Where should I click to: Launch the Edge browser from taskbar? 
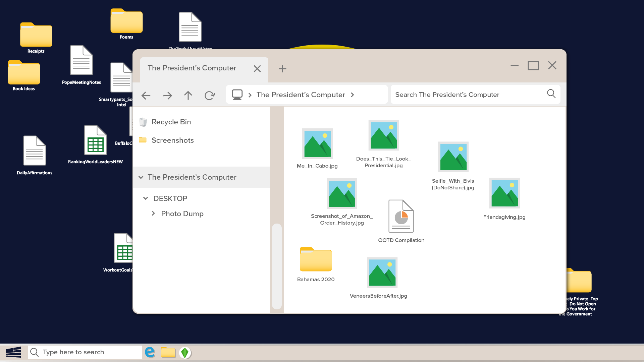pyautogui.click(x=150, y=352)
